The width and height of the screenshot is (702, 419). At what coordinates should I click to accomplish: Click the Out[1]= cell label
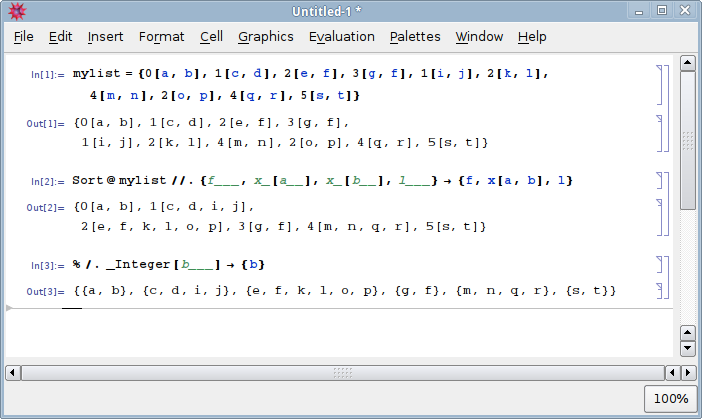45,124
